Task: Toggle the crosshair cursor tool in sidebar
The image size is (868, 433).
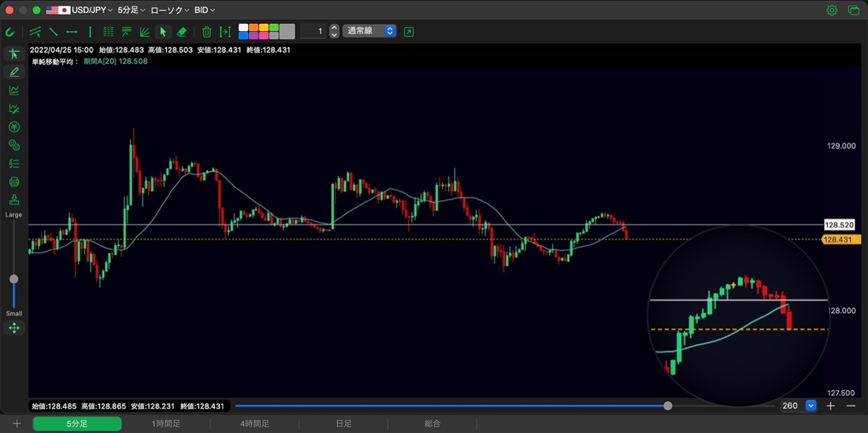Action: coord(14,53)
